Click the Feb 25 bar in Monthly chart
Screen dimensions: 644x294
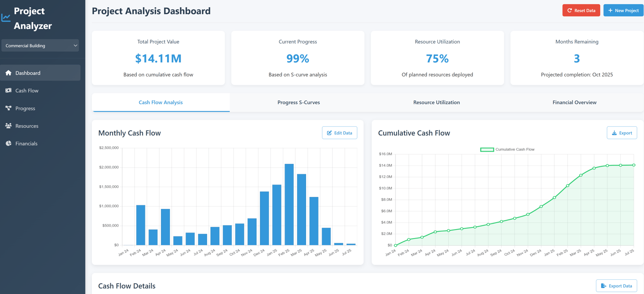(289, 205)
